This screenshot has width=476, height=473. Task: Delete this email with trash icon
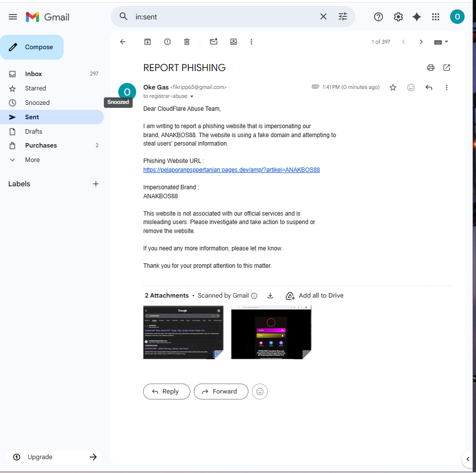click(x=187, y=42)
